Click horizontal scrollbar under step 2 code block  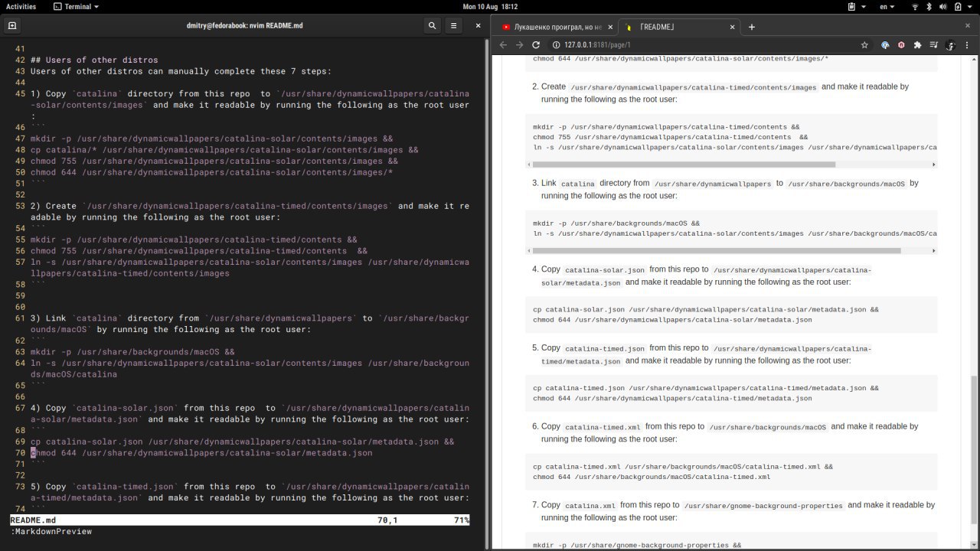tap(684, 165)
